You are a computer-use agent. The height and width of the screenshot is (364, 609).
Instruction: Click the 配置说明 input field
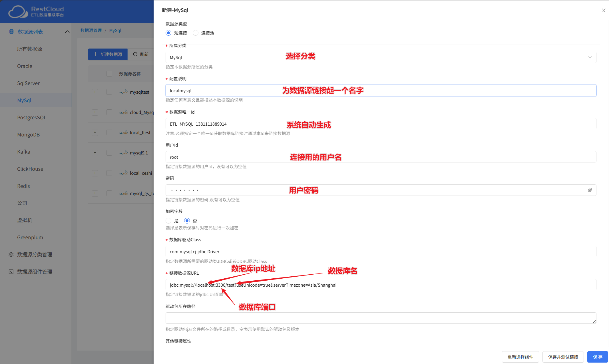coord(381,91)
